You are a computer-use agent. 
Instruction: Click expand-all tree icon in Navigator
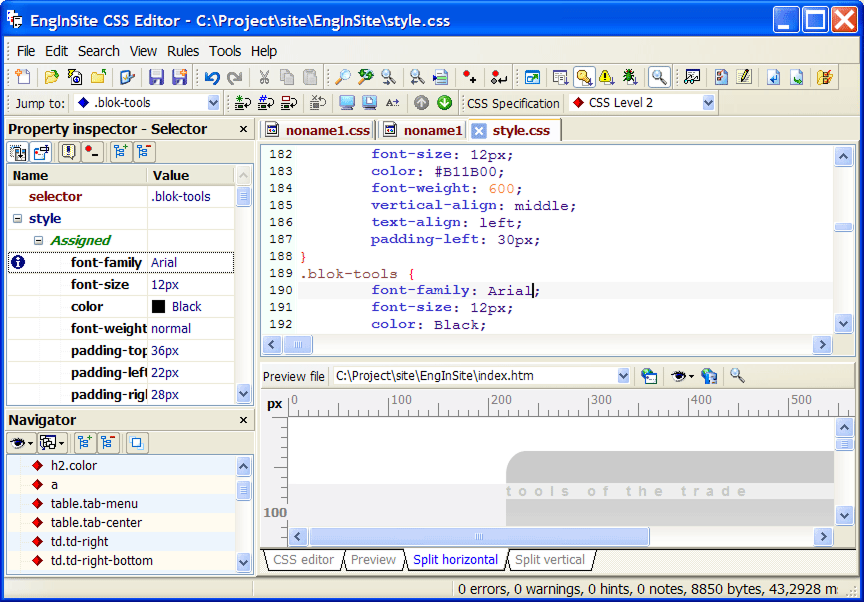pos(84,442)
